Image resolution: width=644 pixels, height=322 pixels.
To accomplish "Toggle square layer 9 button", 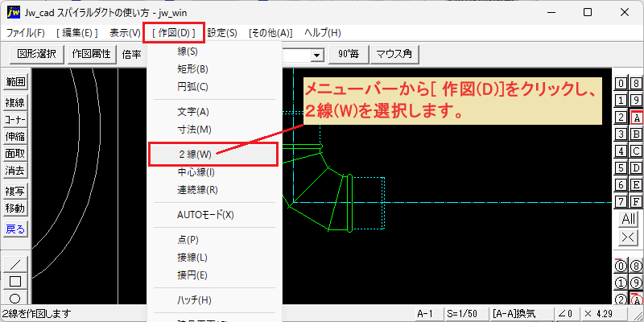I will (x=636, y=100).
